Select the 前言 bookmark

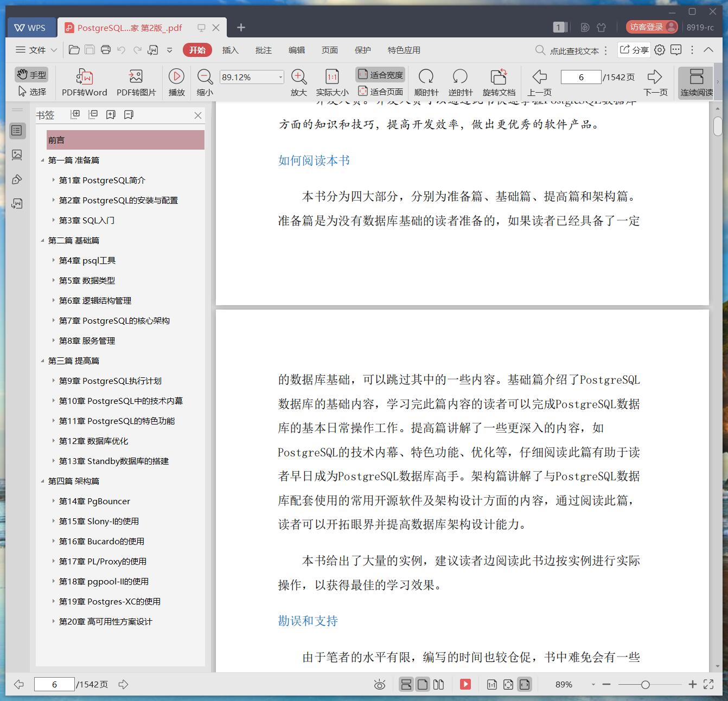click(x=125, y=140)
